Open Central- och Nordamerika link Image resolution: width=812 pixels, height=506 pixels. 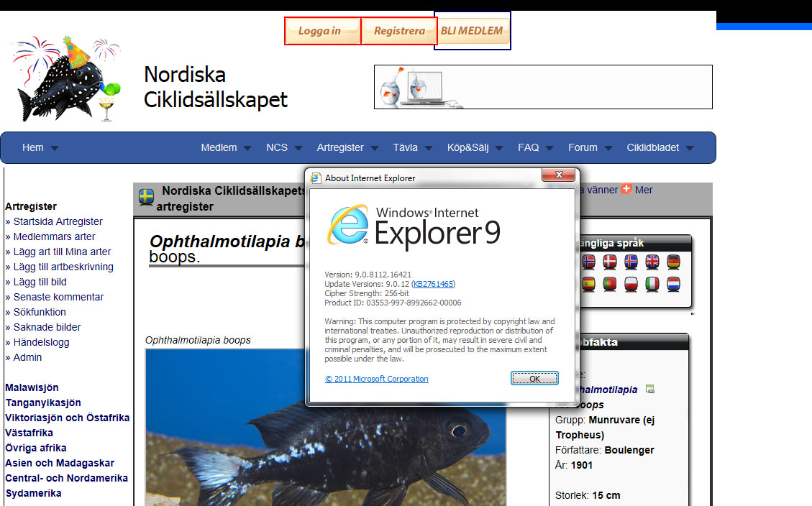pos(66,478)
